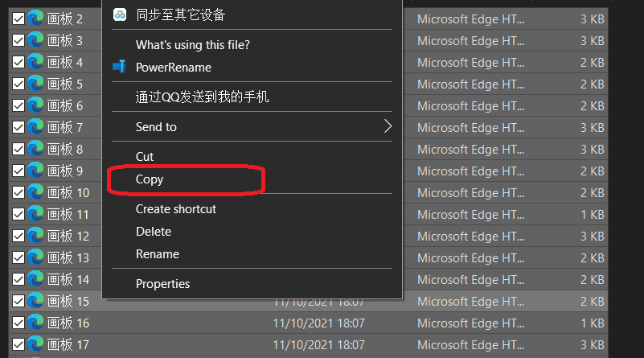Select the 画板 14 file name
The image size is (644, 358).
68,279
